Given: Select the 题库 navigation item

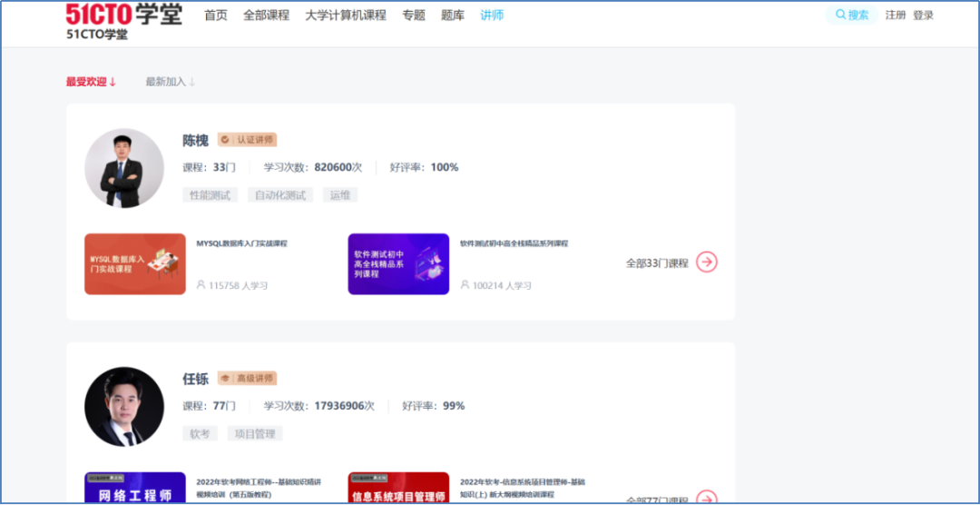Looking at the screenshot, I should point(453,15).
